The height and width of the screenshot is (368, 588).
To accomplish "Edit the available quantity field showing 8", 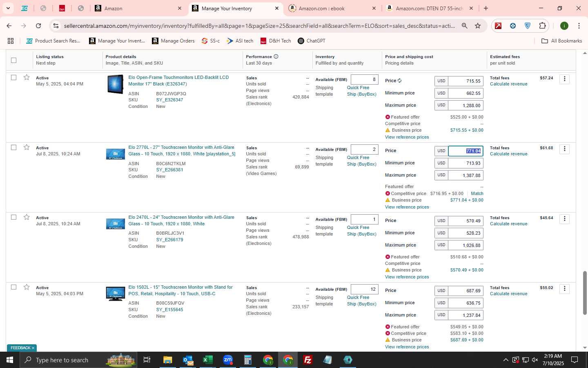I will point(364,80).
